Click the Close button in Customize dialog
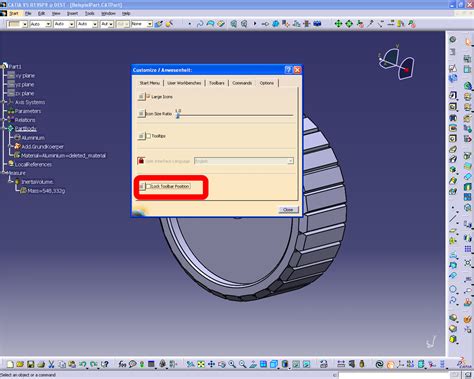 288,210
